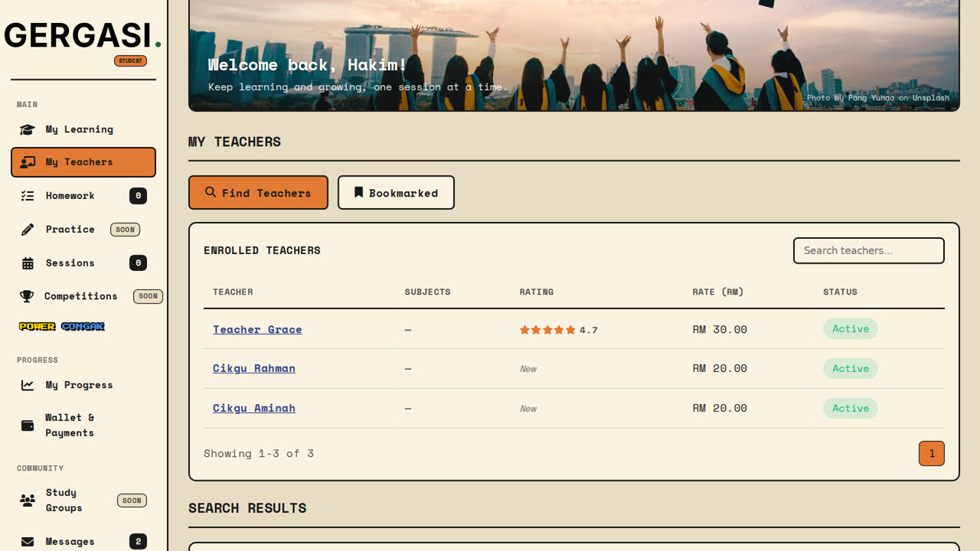Click the "Showing 1-3 of 3" text
Image resolution: width=980 pixels, height=551 pixels.
(x=259, y=453)
